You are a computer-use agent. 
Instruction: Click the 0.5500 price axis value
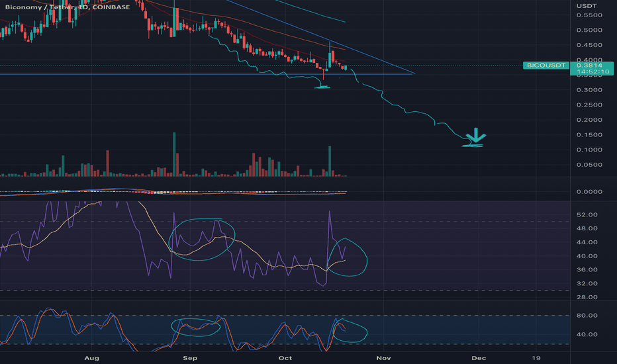click(x=589, y=15)
